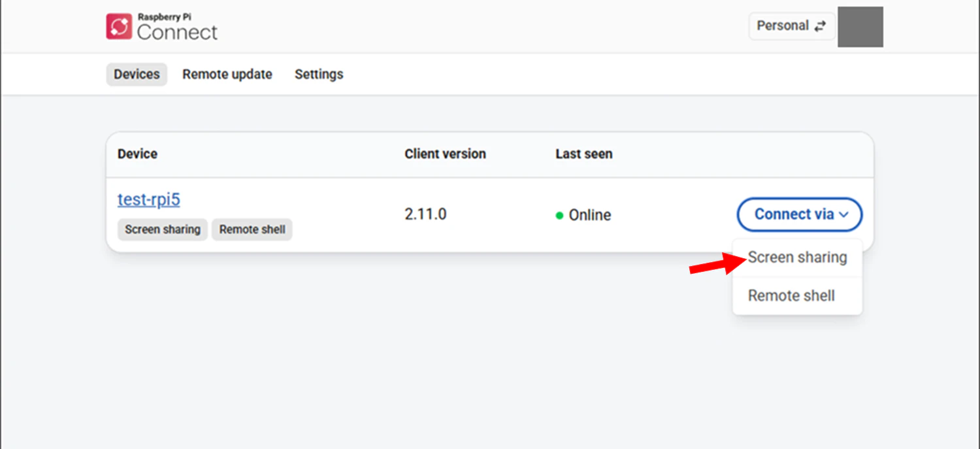Click the Last seen column header

click(x=584, y=154)
